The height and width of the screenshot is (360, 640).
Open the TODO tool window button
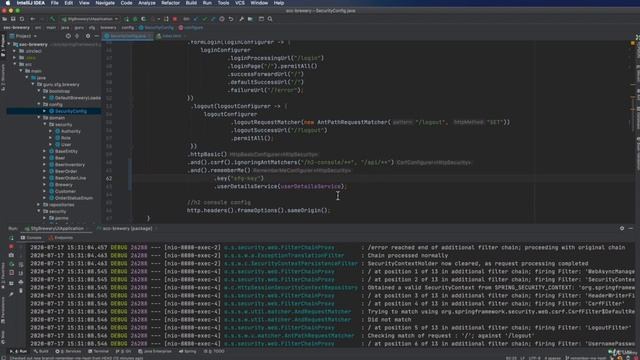[214, 351]
